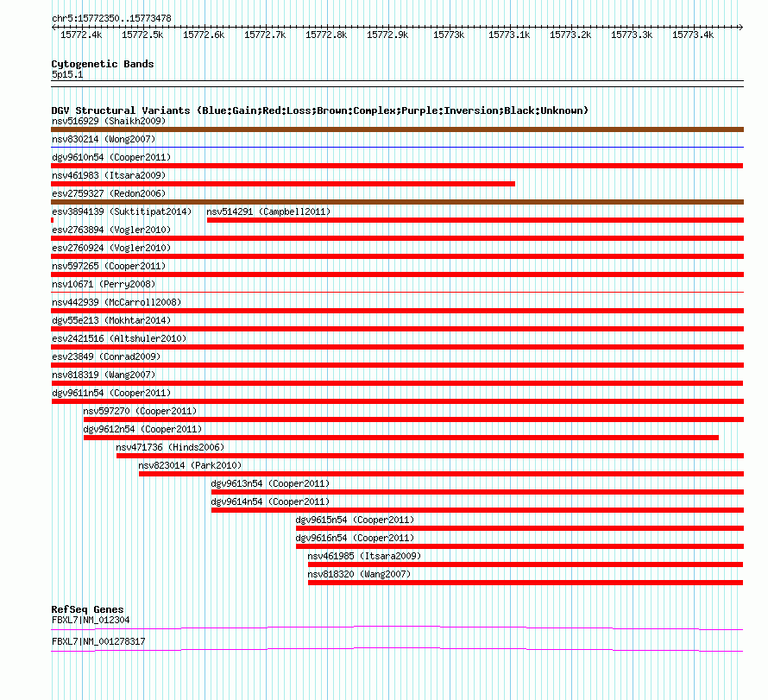
Task: Click esv3894139 (Suktitipat2014) label
Action: pyautogui.click(x=122, y=211)
